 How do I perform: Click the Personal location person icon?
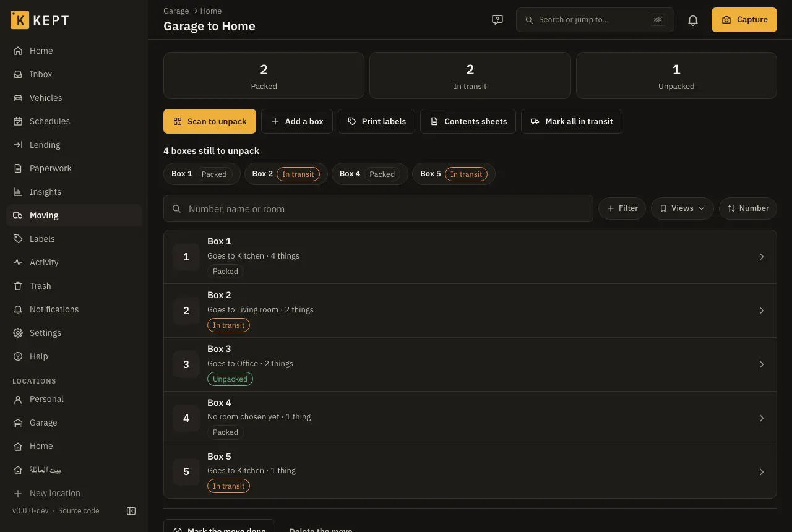click(18, 399)
